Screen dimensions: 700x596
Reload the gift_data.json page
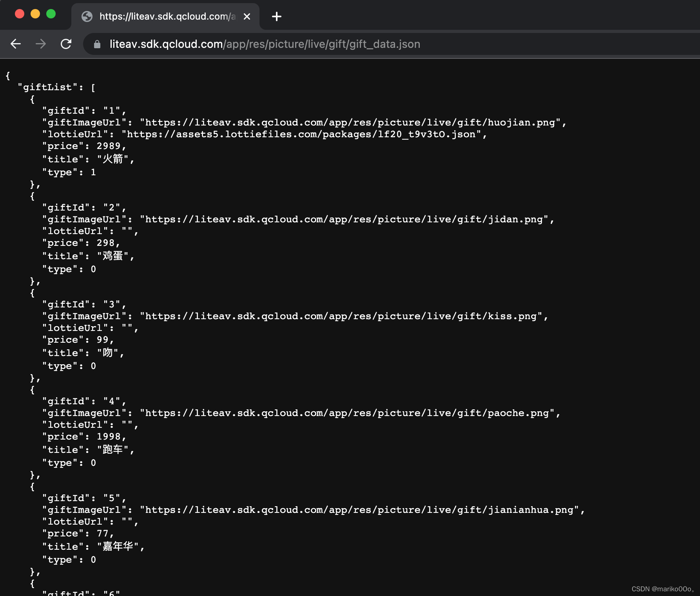pos(66,44)
